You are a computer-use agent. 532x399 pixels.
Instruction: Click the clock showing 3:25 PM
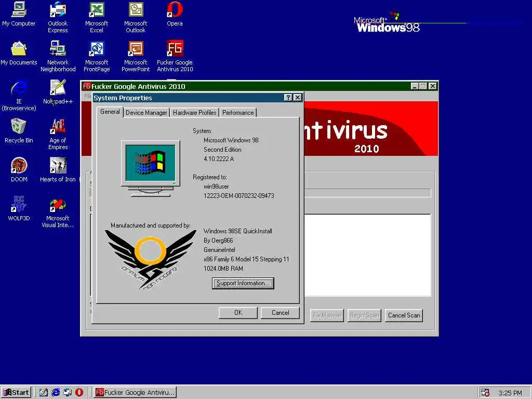pos(510,393)
